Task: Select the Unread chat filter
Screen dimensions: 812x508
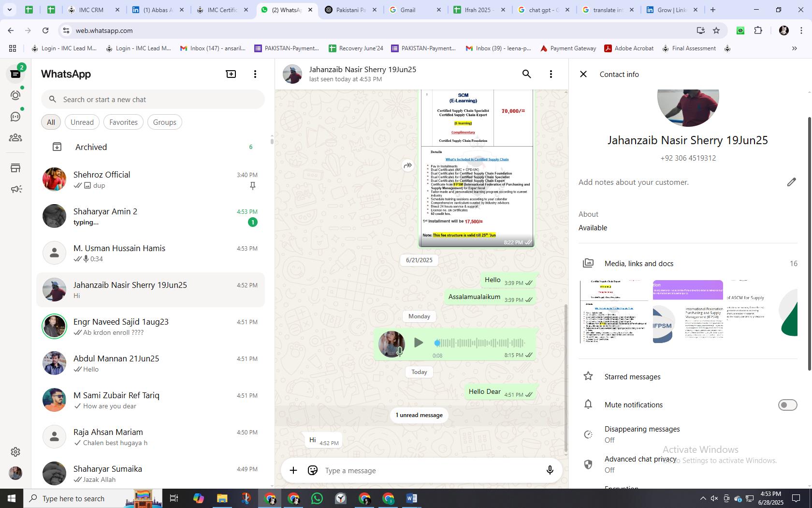Action: [82, 122]
